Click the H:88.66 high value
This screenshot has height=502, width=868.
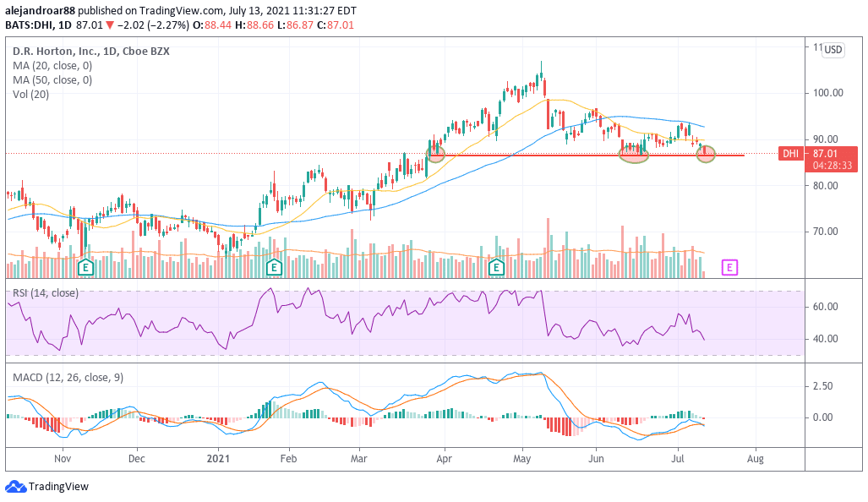pyautogui.click(x=254, y=25)
